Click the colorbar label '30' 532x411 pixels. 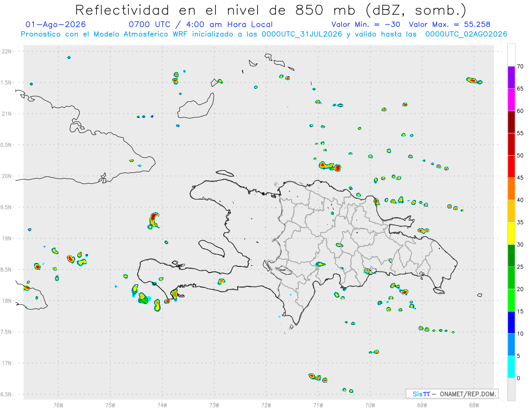coord(520,245)
